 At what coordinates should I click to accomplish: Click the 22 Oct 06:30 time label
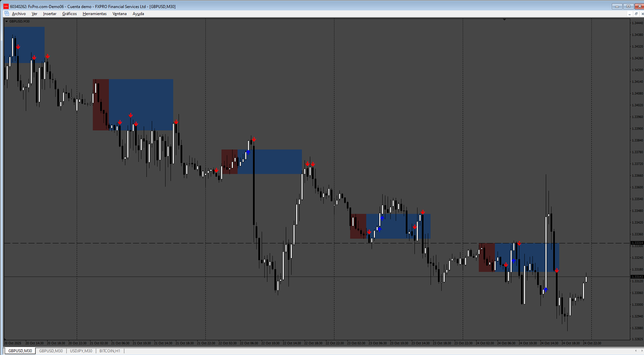[x=249, y=343]
